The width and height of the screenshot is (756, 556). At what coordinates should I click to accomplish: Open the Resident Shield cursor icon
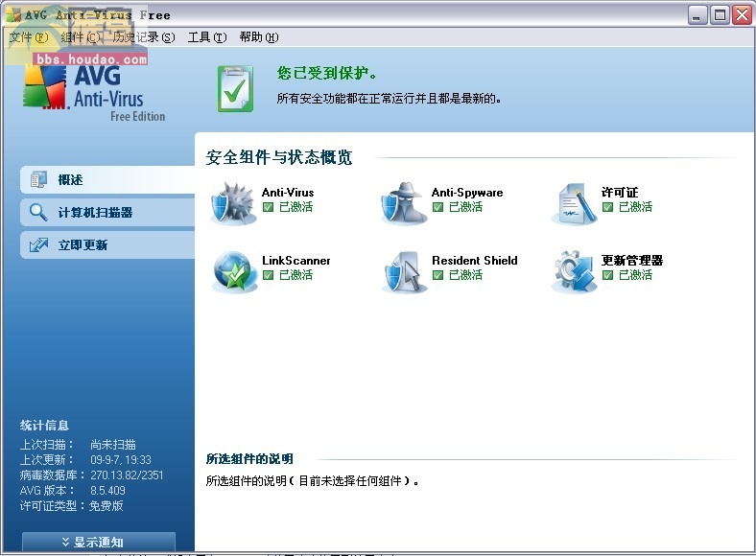pos(404,271)
